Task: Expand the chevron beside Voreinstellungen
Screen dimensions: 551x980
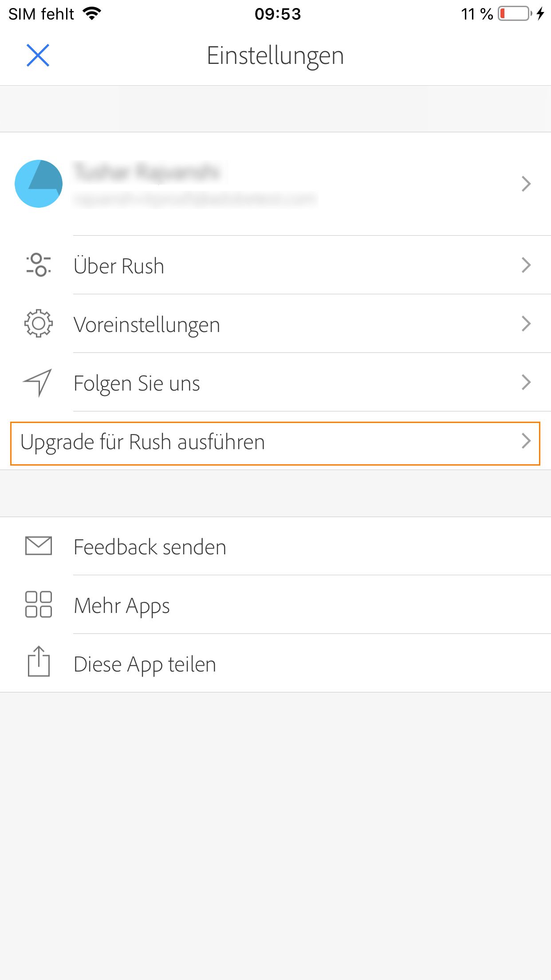Action: tap(526, 324)
